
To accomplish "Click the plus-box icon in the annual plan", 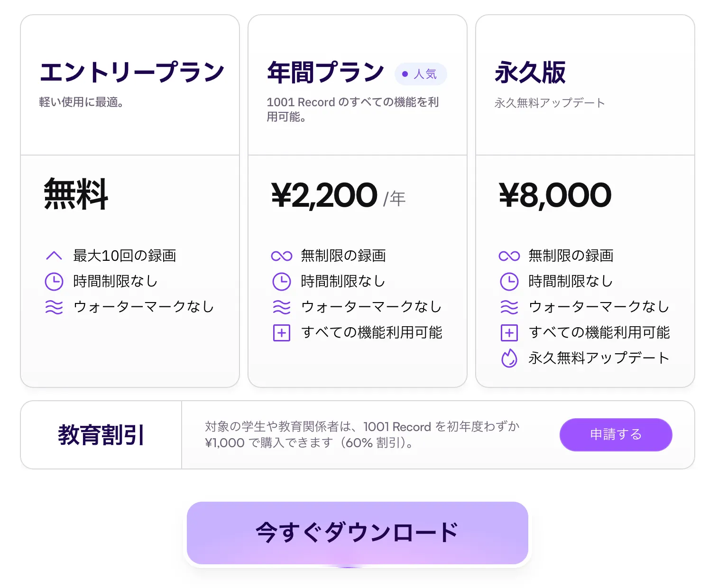I will (x=282, y=333).
